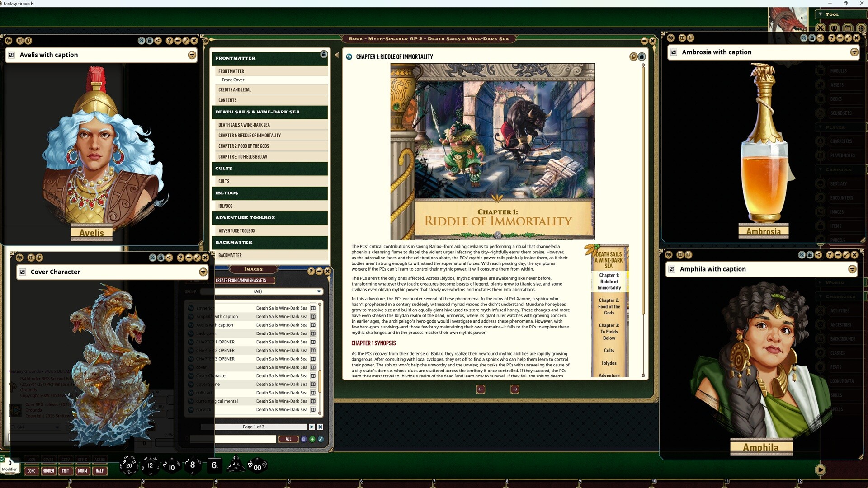Click the share icon on the Avelis window
The height and width of the screenshot is (488, 868).
[x=158, y=41]
